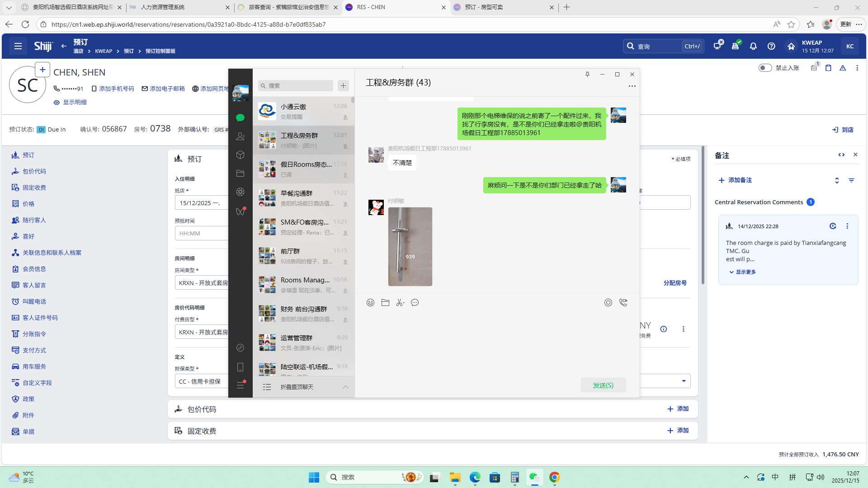Click the Shiji help question mark icon
868x488 pixels.
771,46
